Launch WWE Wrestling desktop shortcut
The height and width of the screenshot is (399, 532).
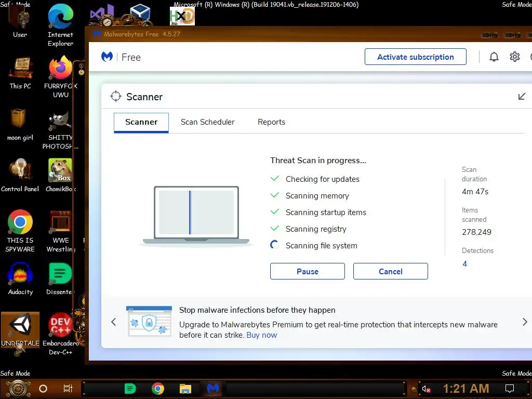pos(61,231)
